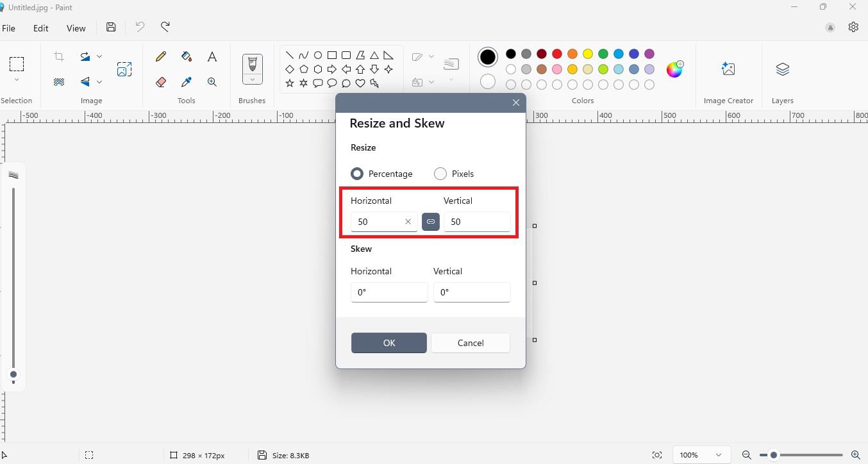Select the Magnifier tool
The height and width of the screenshot is (464, 868).
212,82
